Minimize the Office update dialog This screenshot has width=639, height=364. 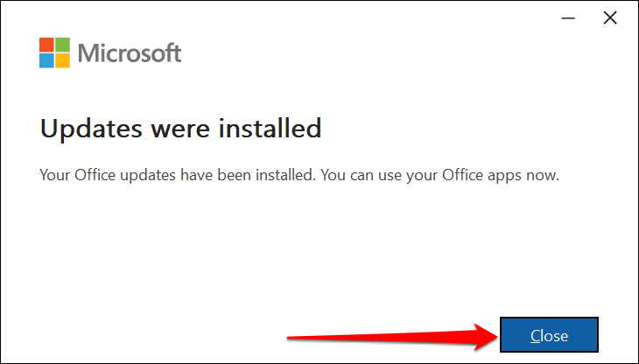click(x=570, y=18)
